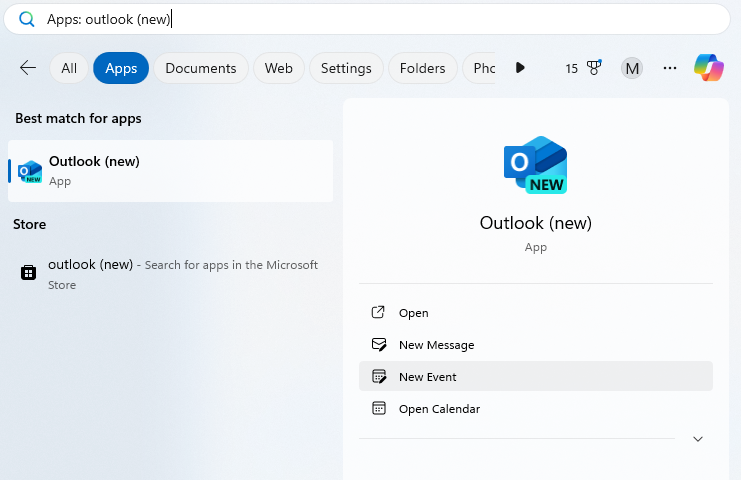Show more filters with play arrow
The width and height of the screenshot is (741, 480).
click(x=520, y=68)
